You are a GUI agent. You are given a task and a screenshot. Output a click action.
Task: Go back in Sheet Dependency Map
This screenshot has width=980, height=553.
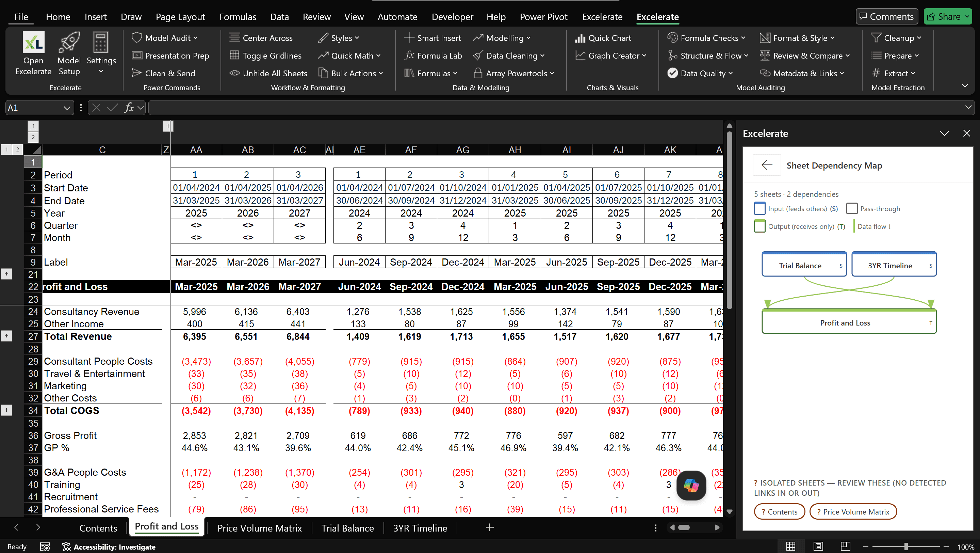point(767,165)
